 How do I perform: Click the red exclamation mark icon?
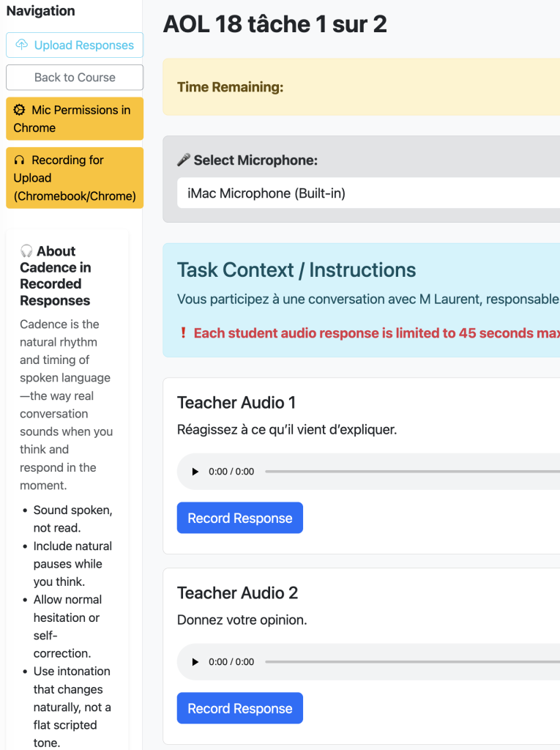[183, 333]
